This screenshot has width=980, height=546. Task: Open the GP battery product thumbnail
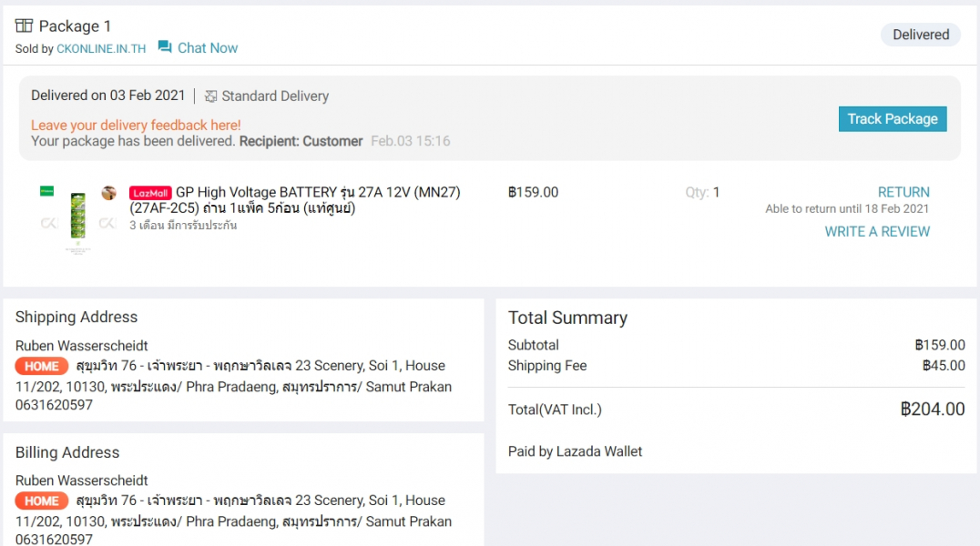[78, 218]
